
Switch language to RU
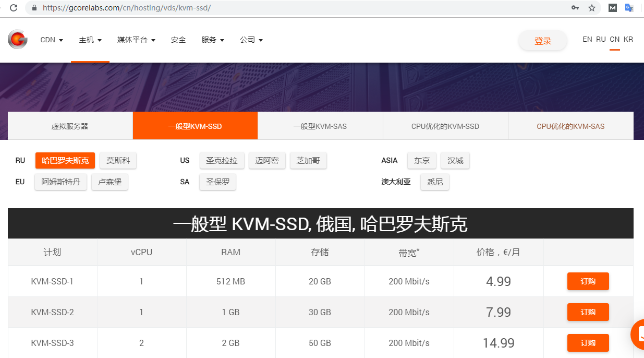[x=601, y=39]
